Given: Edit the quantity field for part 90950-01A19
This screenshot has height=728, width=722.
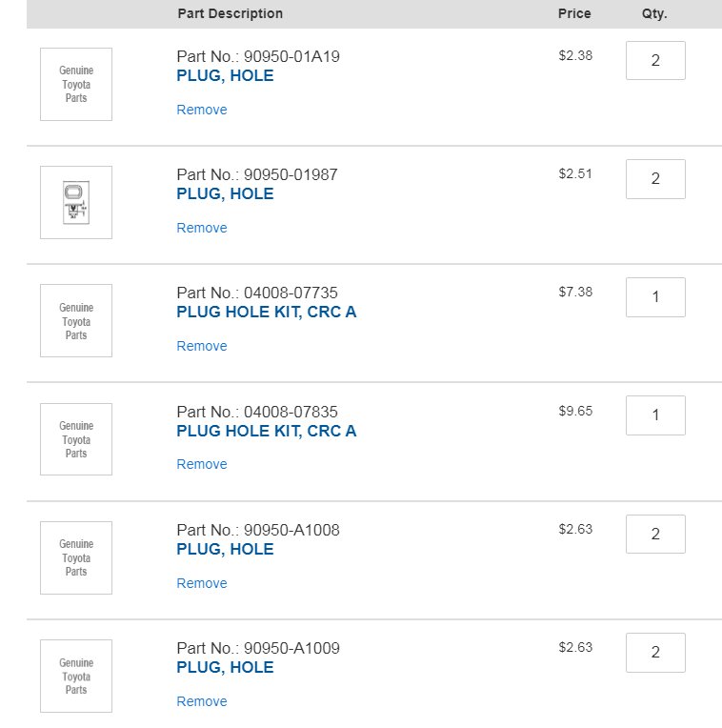Looking at the screenshot, I should coord(655,60).
